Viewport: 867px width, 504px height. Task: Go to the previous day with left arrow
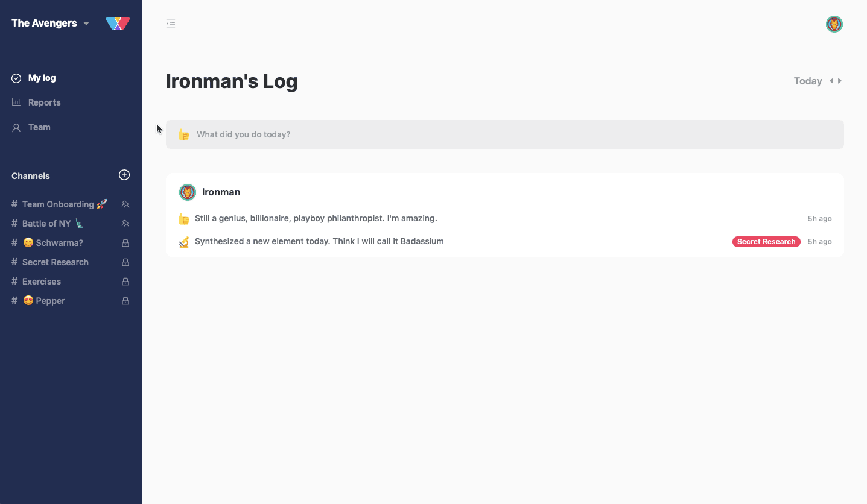pos(831,81)
